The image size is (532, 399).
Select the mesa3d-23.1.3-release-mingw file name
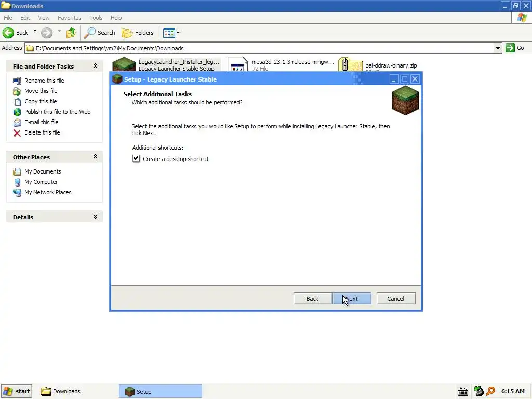(x=293, y=62)
